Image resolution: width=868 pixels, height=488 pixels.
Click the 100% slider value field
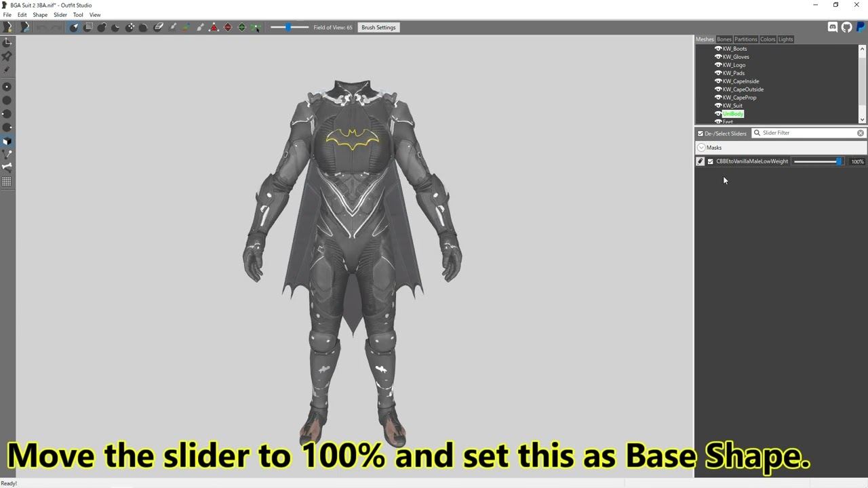point(857,161)
